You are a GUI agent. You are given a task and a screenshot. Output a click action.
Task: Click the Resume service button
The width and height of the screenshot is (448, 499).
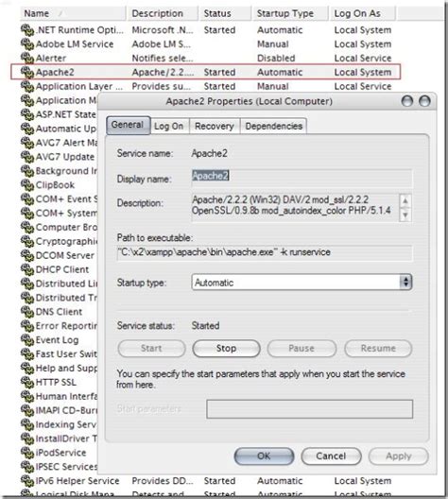[x=378, y=348]
